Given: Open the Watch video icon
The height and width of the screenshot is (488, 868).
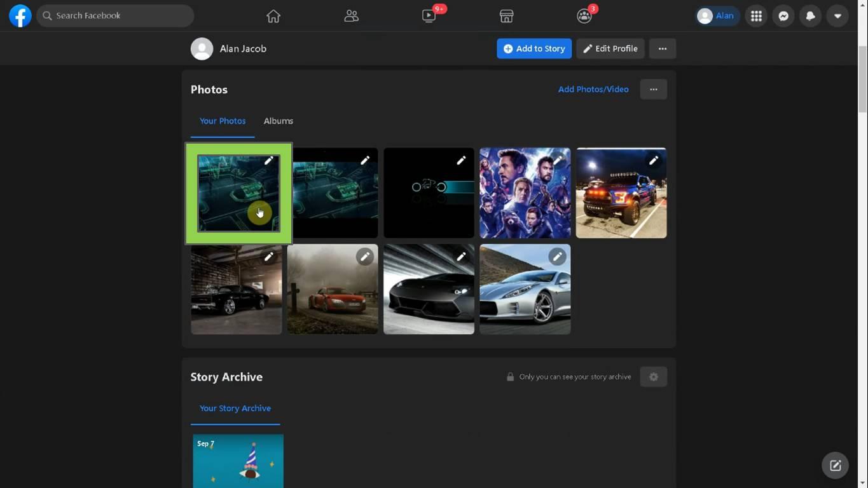Looking at the screenshot, I should coord(429,16).
